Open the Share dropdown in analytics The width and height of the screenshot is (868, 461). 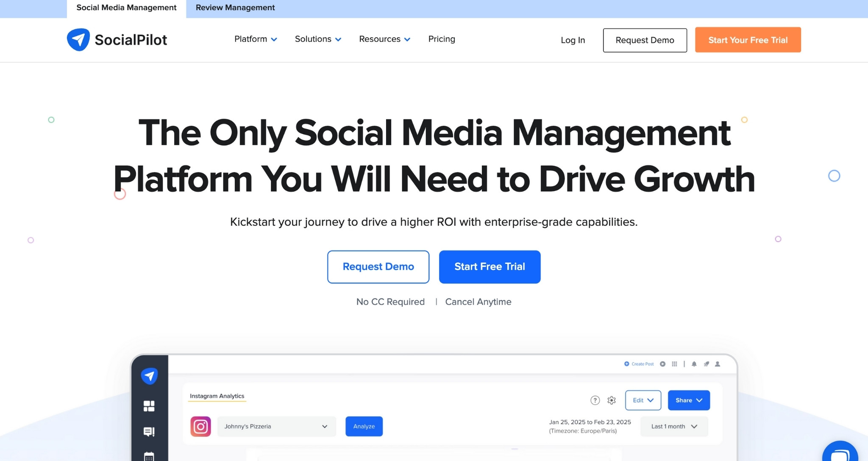(689, 400)
